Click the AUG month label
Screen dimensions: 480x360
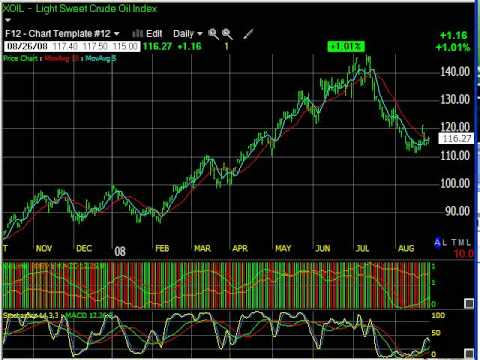pos(406,248)
